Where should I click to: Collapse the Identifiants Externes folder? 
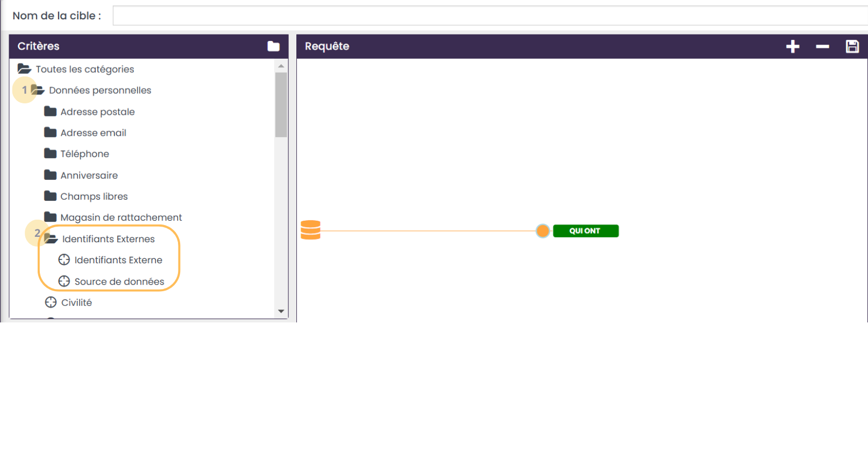pyautogui.click(x=51, y=238)
